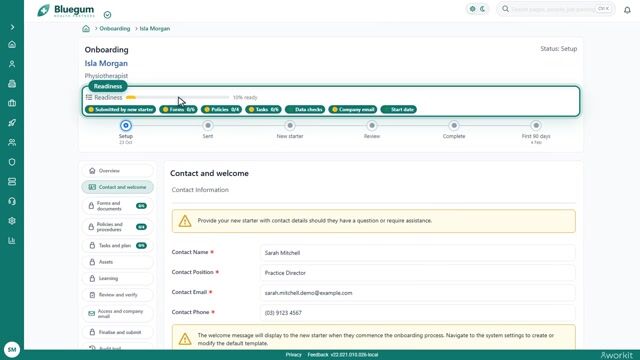Click the Status: Setup text
The height and width of the screenshot is (360, 640).
[559, 49]
